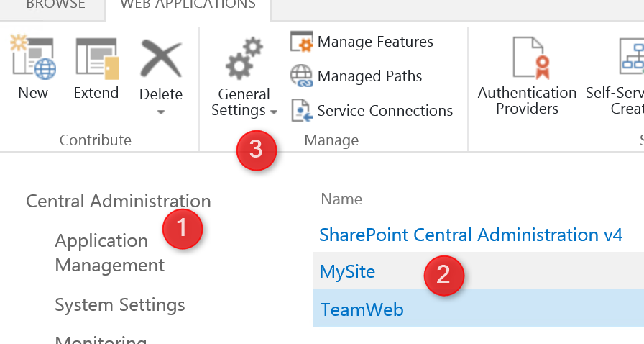The height and width of the screenshot is (344, 644).
Task: Select the WEB APPLICATIONS ribbon tab
Action: tap(188, 5)
